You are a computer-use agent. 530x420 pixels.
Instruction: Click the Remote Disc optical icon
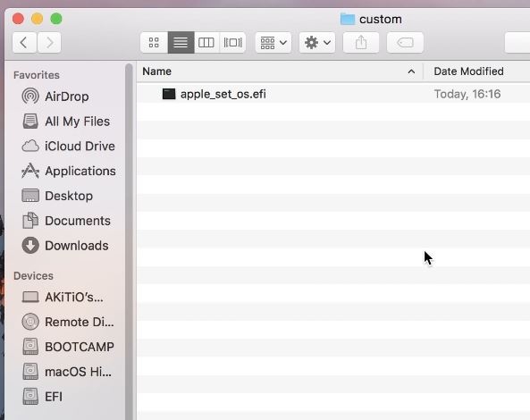click(30, 322)
